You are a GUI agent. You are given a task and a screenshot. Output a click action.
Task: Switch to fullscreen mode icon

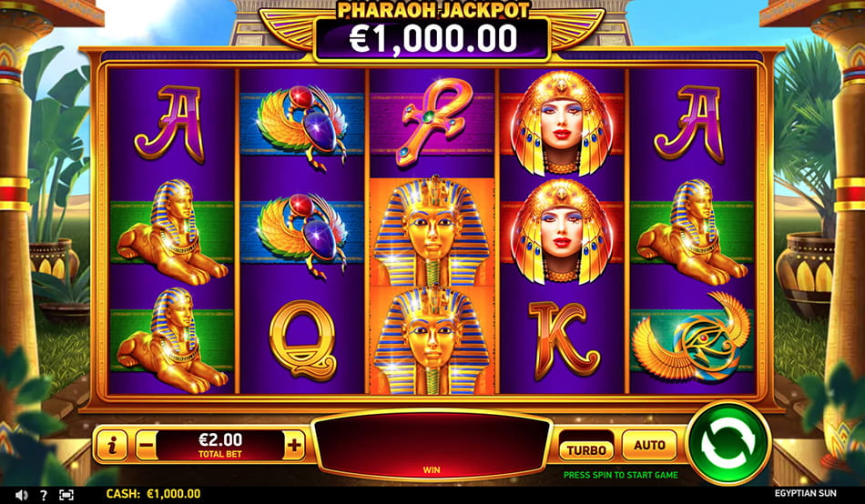click(x=66, y=495)
